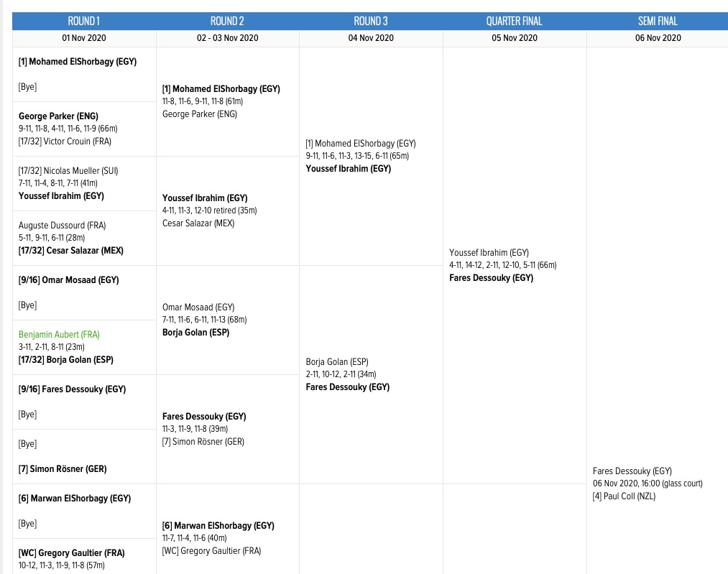Open green Benjamin Aubert (FRA) player link
Screen dimensions: 728x574
(59, 335)
